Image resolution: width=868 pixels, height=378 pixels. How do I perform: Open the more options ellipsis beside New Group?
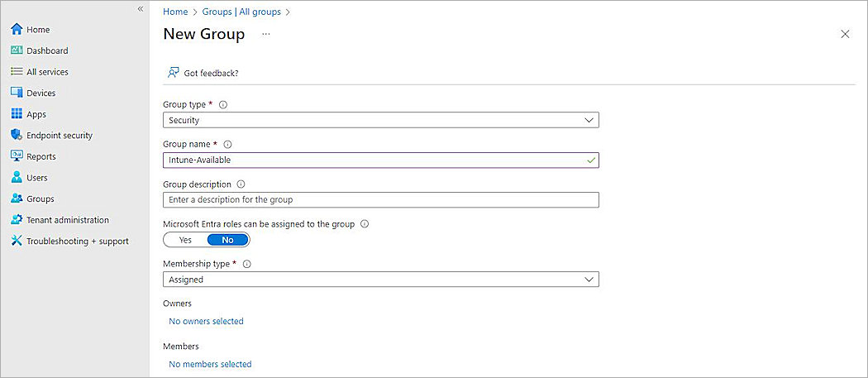[x=265, y=34]
